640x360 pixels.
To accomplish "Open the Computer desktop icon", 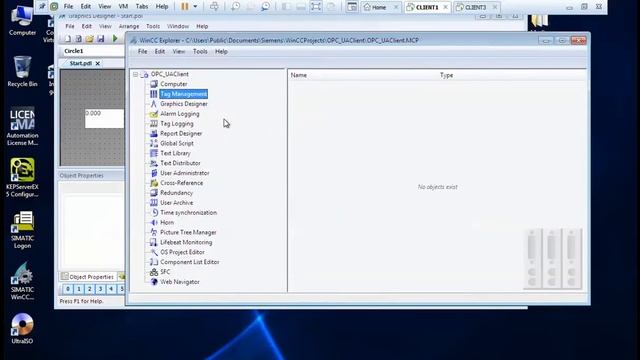I will pyautogui.click(x=22, y=20).
